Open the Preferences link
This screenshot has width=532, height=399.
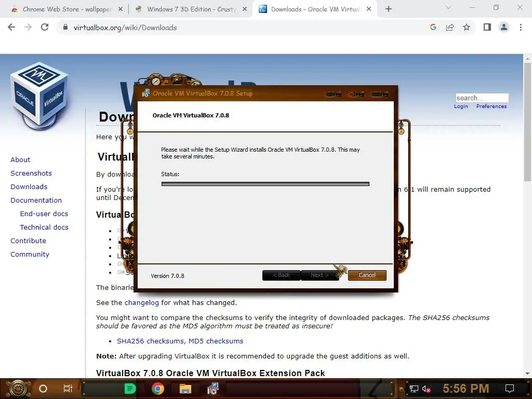[491, 106]
